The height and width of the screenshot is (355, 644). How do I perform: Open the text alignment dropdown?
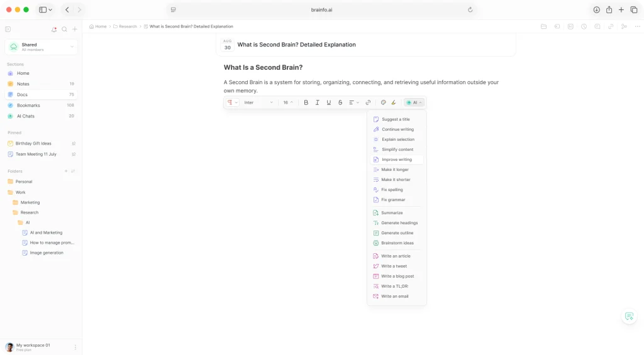(x=354, y=102)
